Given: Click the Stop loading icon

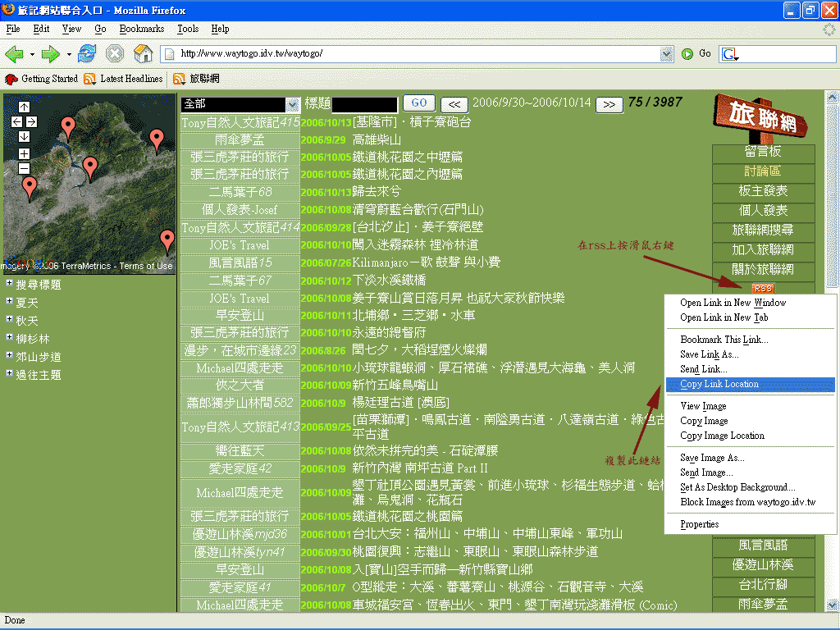Looking at the screenshot, I should (x=115, y=54).
